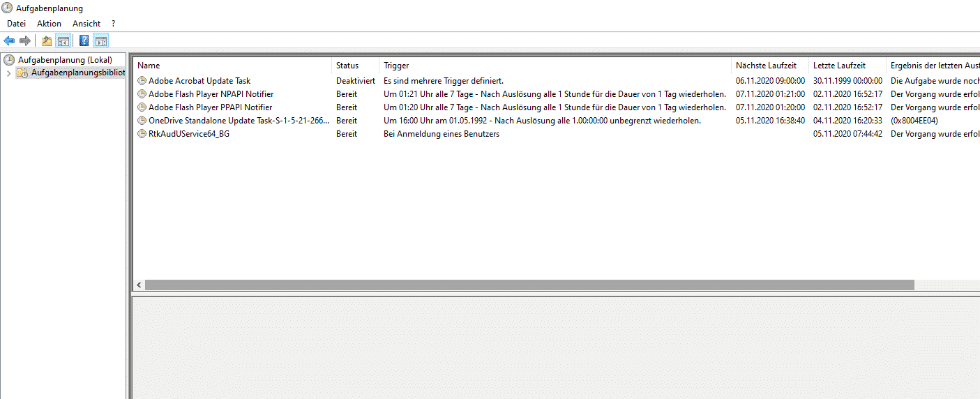Select Adobe Acrobat Update Task row
The width and height of the screenshot is (980, 399).
click(199, 81)
